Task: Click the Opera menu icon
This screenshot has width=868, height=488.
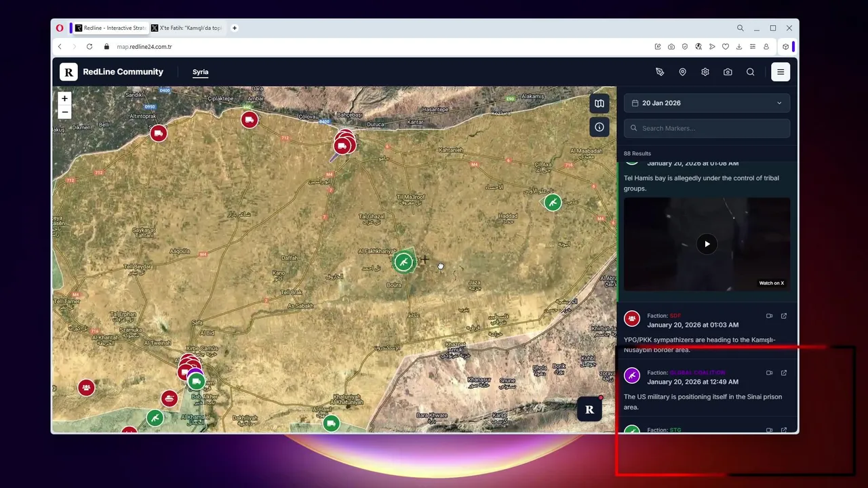Action: [60, 28]
